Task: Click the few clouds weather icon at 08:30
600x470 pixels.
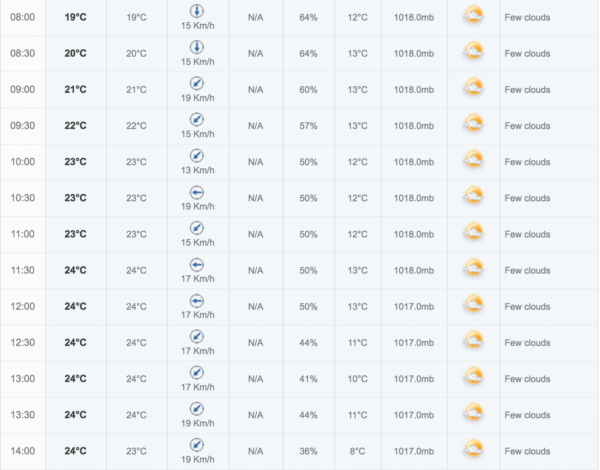Action: [473, 51]
